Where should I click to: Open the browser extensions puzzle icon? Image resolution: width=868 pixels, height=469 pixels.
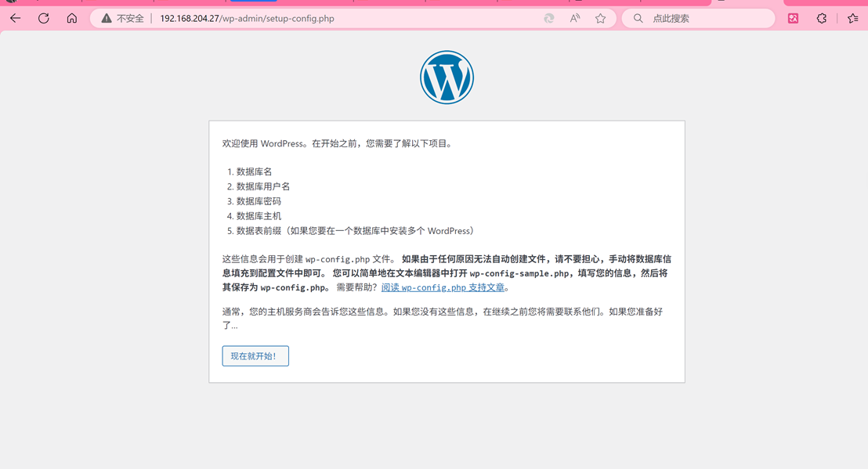coord(822,18)
